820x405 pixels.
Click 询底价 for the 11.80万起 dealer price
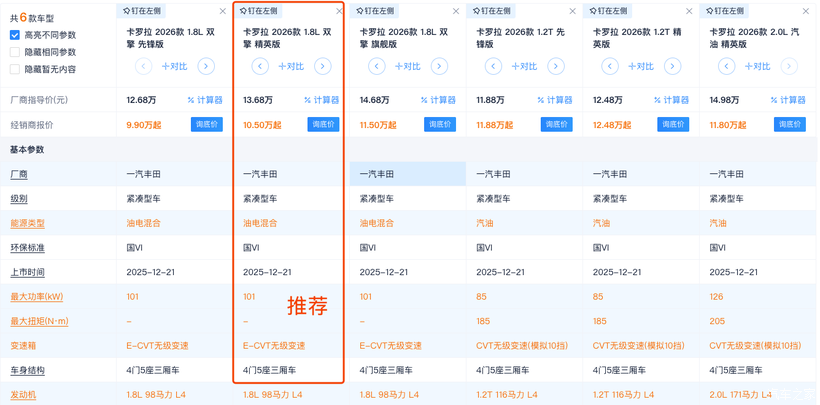(x=789, y=124)
